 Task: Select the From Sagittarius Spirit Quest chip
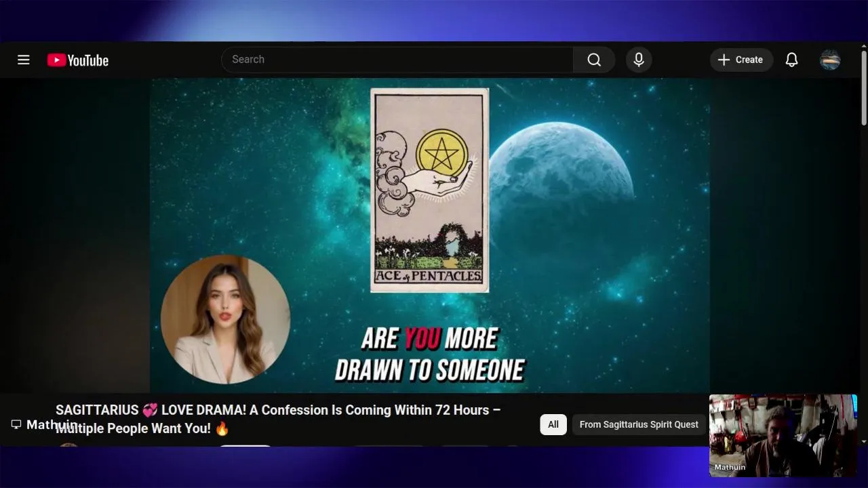click(x=639, y=424)
